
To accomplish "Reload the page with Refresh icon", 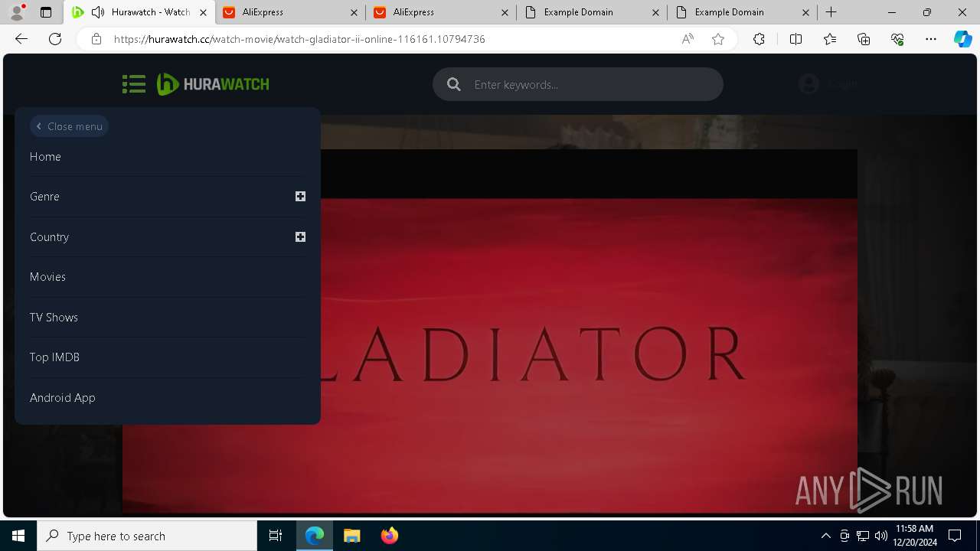I will [55, 39].
